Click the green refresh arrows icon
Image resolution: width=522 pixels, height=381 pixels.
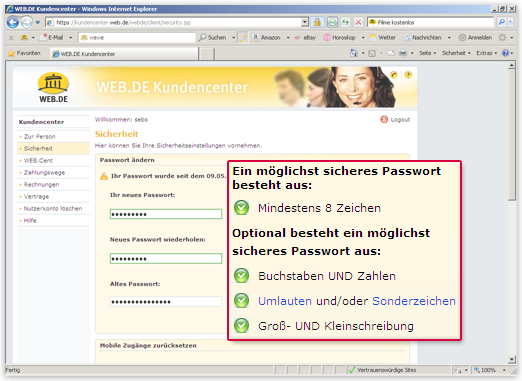pyautogui.click(x=345, y=22)
